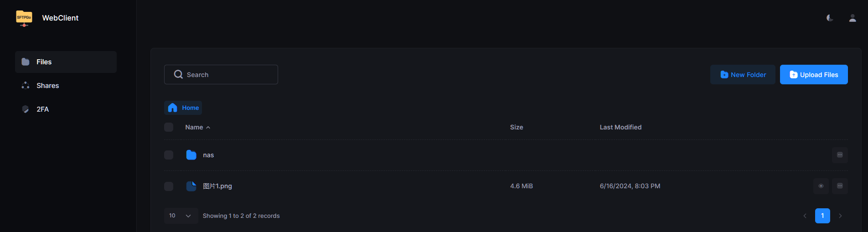Go to the 2FA page in the sidebar
868x232 pixels.
[42, 109]
